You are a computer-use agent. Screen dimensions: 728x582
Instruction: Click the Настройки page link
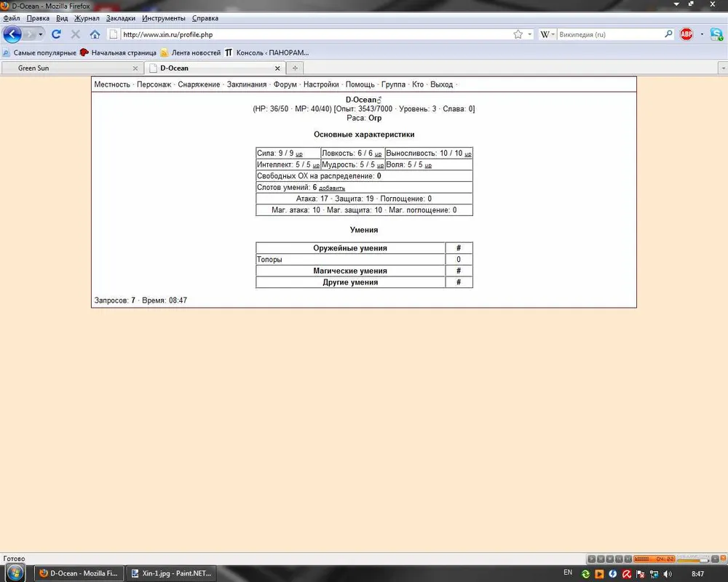click(321, 84)
